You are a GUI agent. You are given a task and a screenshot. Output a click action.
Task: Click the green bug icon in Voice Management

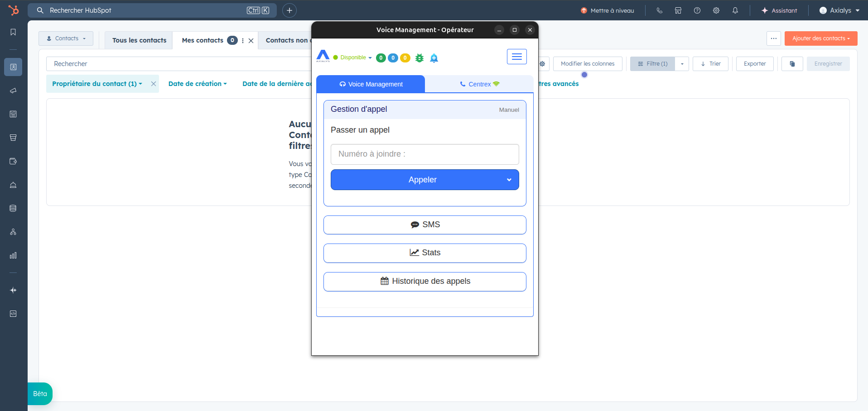coord(420,58)
